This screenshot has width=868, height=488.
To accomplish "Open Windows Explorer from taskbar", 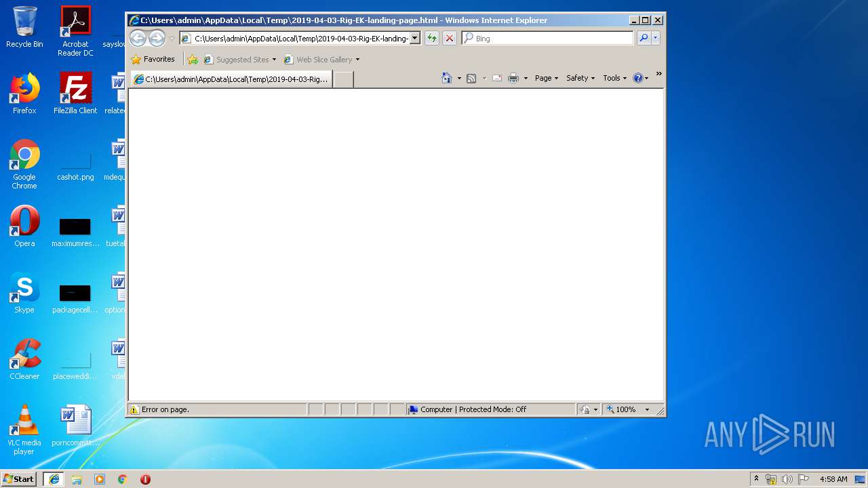I will point(77,479).
